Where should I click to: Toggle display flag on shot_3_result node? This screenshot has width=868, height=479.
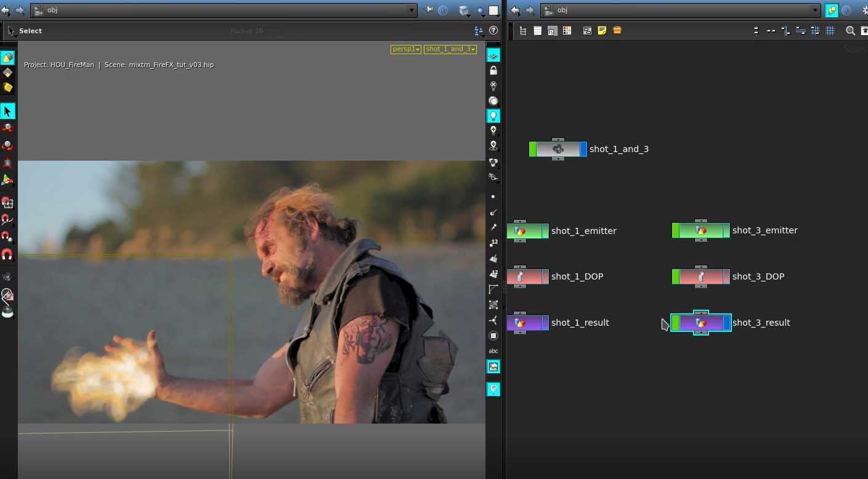click(x=727, y=323)
